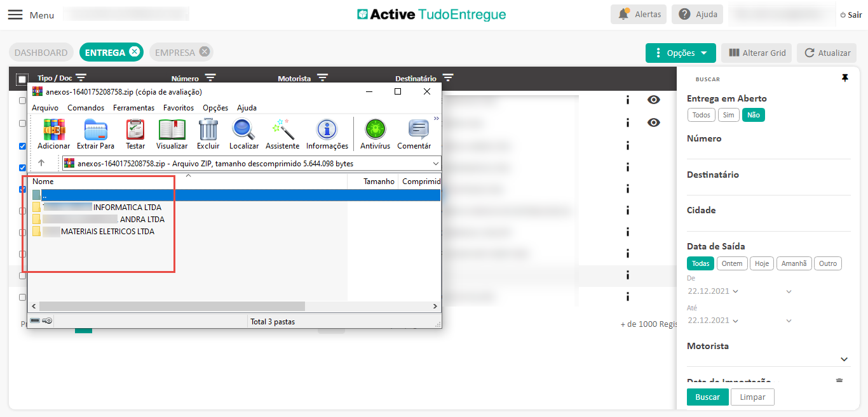
Task: Toggle the select-all checkbox in grid header
Action: pyautogui.click(x=22, y=79)
